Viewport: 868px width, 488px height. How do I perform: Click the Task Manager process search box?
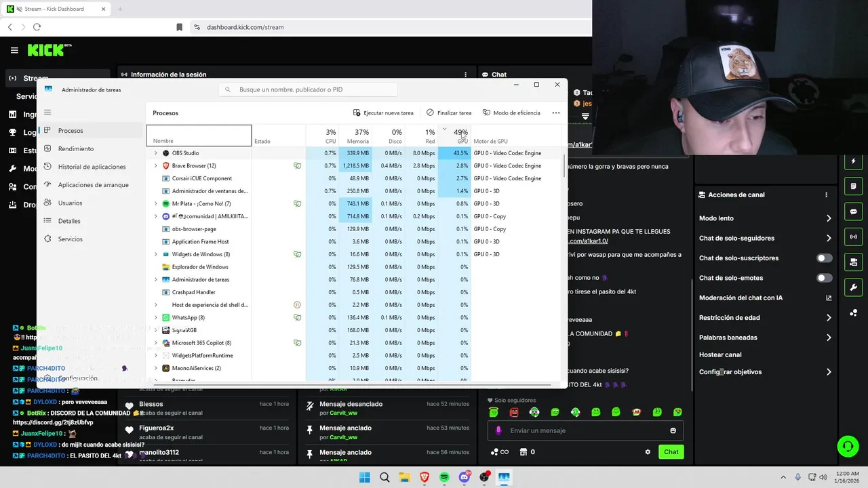click(308, 89)
